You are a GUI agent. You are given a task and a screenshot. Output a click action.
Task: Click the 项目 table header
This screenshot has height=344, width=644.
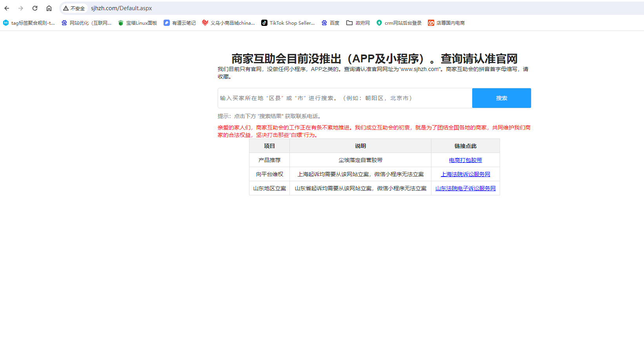pyautogui.click(x=269, y=146)
